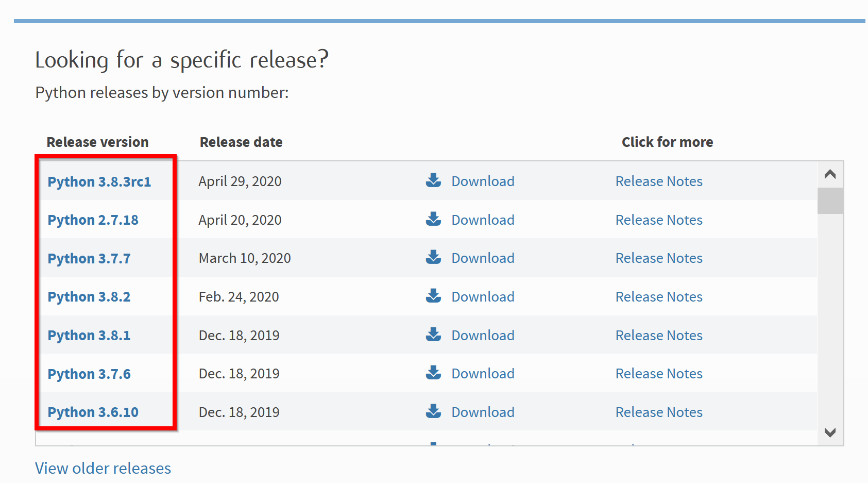
Task: Click download icon in Python 3.7.7 row
Action: click(x=433, y=257)
